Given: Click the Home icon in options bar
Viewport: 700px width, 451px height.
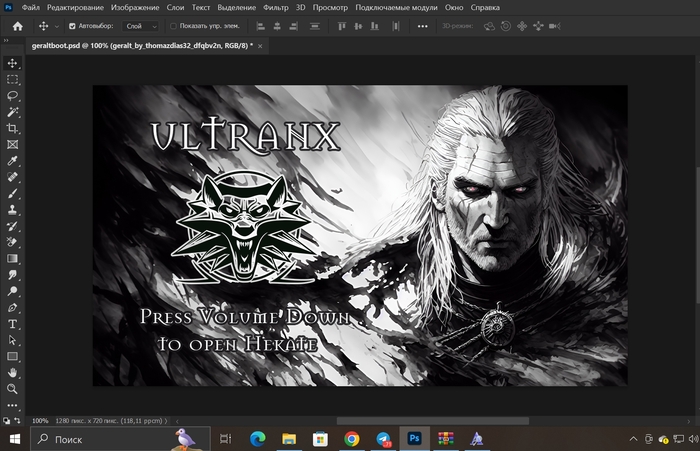Looking at the screenshot, I should pos(16,26).
